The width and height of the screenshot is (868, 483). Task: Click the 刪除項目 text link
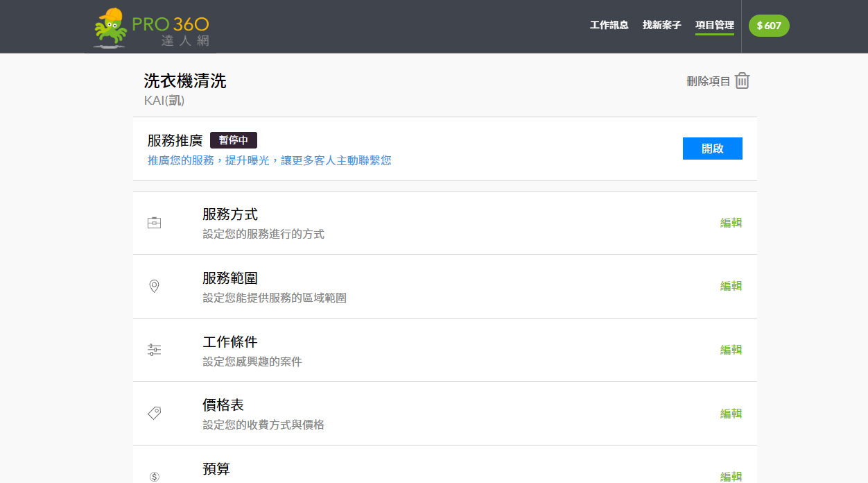pyautogui.click(x=708, y=81)
